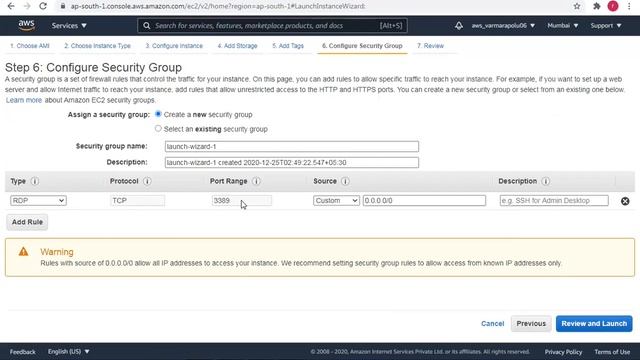The image size is (640, 360).
Task: Open Mumbai region dropdown
Action: tap(563, 26)
